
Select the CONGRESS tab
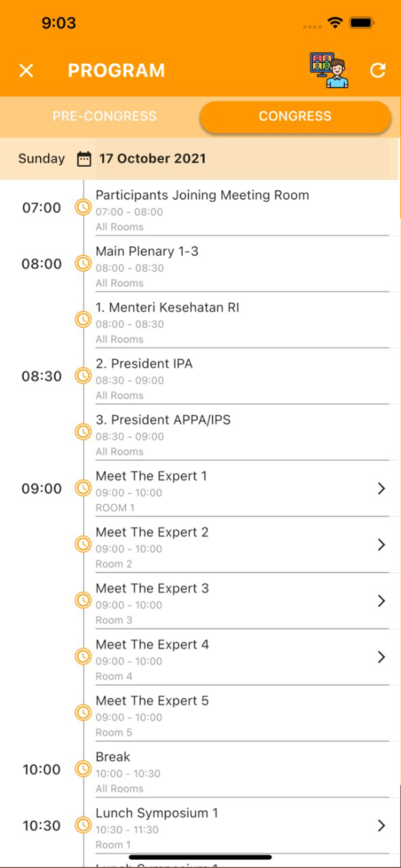(x=295, y=116)
